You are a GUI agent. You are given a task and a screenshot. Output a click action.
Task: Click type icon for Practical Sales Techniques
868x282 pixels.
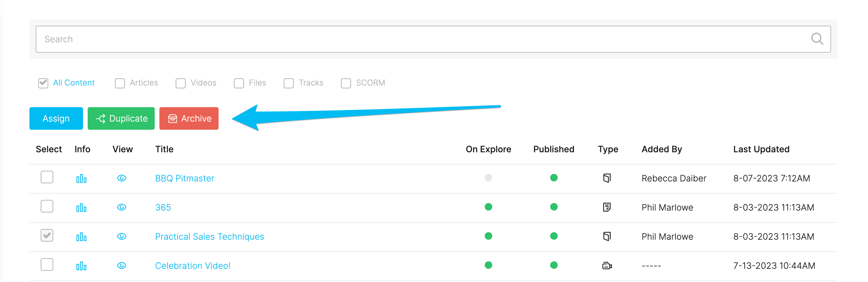pos(607,237)
